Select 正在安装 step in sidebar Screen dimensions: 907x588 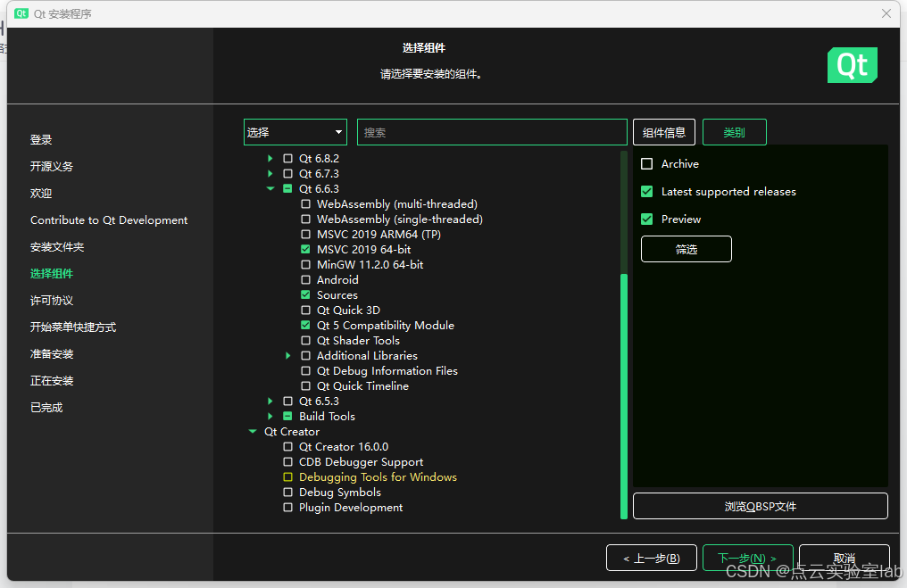coord(52,381)
